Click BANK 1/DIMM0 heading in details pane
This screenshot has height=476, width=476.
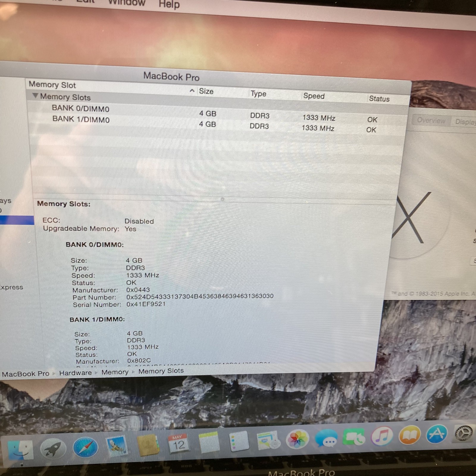[x=97, y=320]
